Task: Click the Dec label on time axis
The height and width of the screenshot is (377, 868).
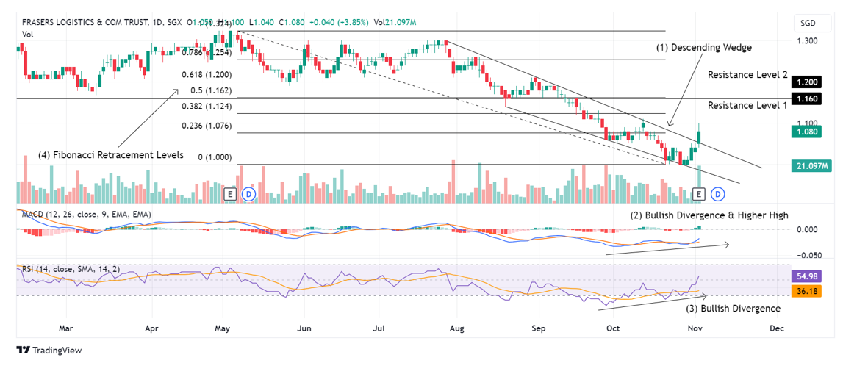Action: [x=777, y=328]
